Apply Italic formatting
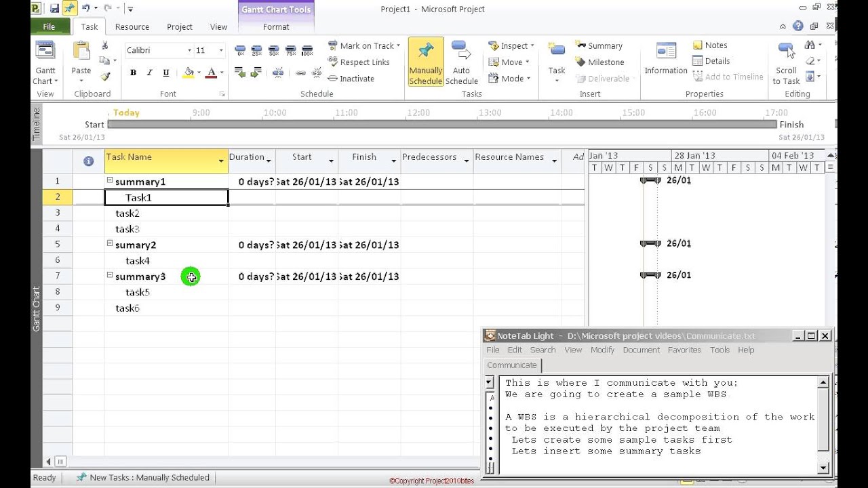Screen dimensions: 868x488 (150, 73)
